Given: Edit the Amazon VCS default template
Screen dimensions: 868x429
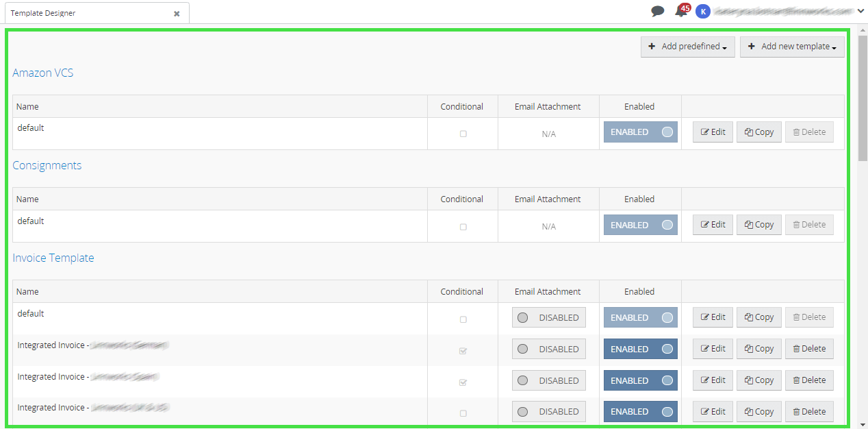Looking at the screenshot, I should (713, 132).
